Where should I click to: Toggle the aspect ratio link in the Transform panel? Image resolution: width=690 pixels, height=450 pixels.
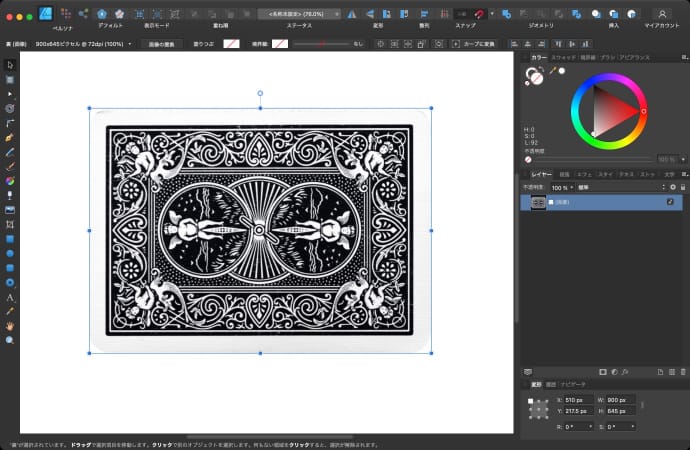coord(641,405)
